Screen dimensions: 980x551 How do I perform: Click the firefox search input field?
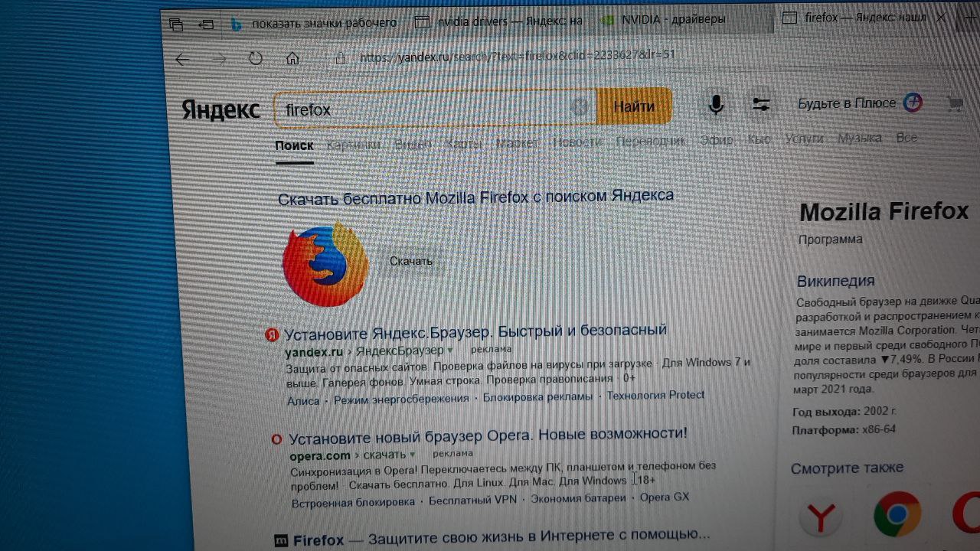click(425, 109)
